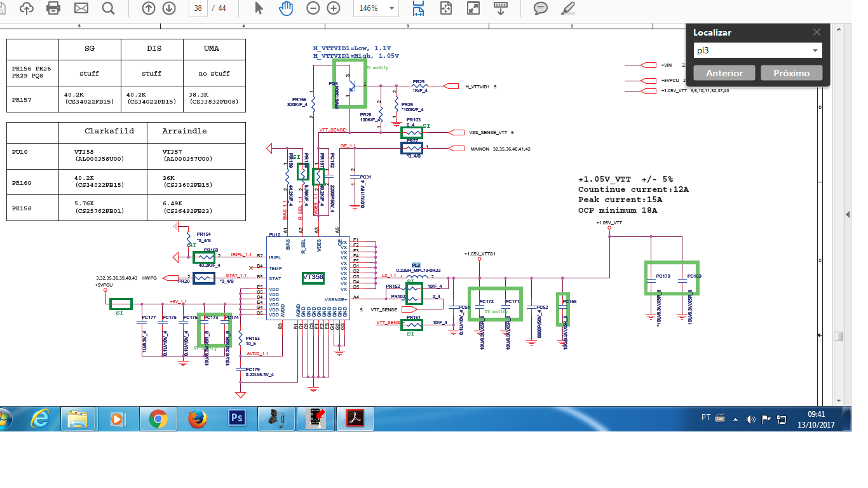Switch to Adobe Acrobat Reader taskbar icon
This screenshot has width=868, height=488.
pyautogui.click(x=355, y=419)
